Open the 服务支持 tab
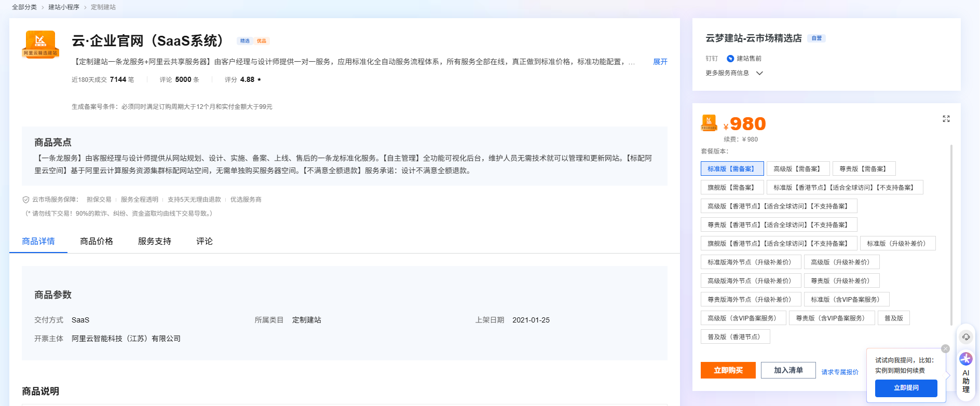 coord(155,241)
